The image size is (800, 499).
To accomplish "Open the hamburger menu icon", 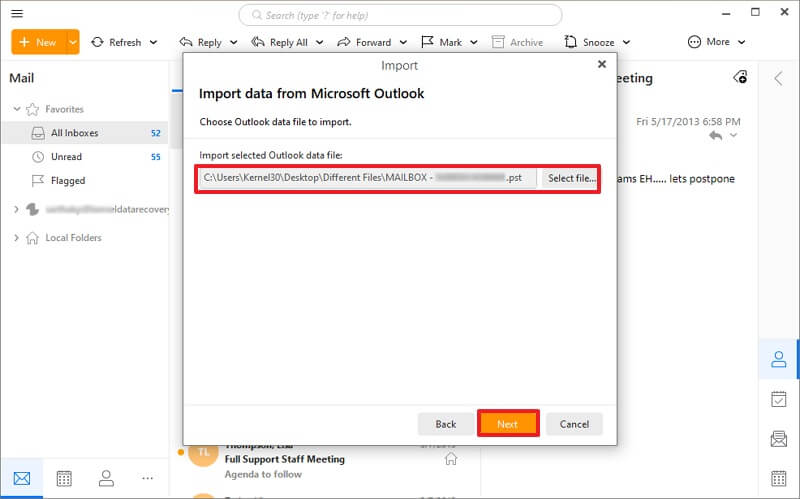I will (x=17, y=13).
